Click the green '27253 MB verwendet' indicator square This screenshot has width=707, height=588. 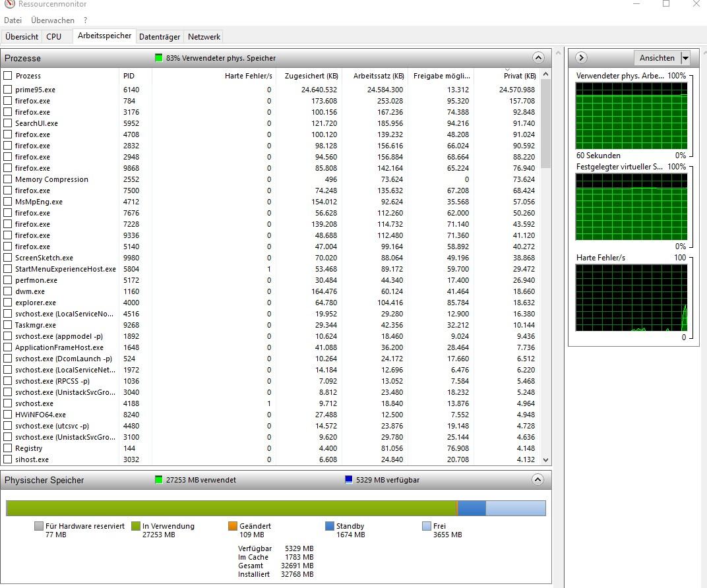(158, 479)
